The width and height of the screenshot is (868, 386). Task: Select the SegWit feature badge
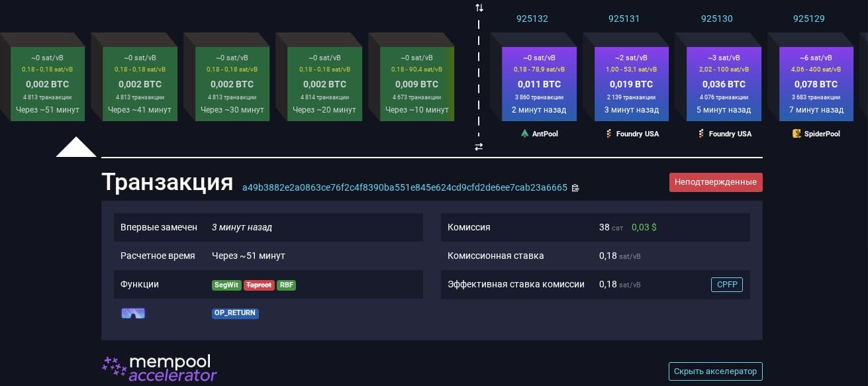point(226,285)
